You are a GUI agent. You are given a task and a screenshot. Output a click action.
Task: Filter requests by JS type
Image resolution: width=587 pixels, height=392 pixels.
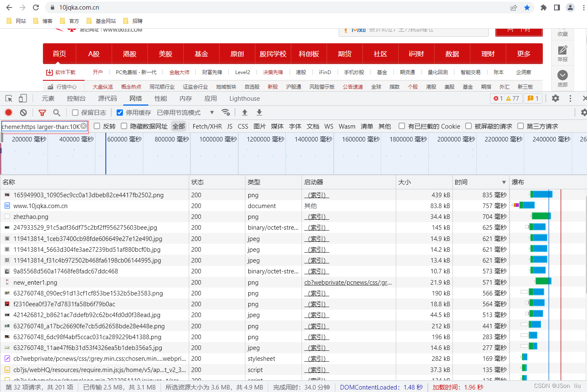[x=230, y=126]
